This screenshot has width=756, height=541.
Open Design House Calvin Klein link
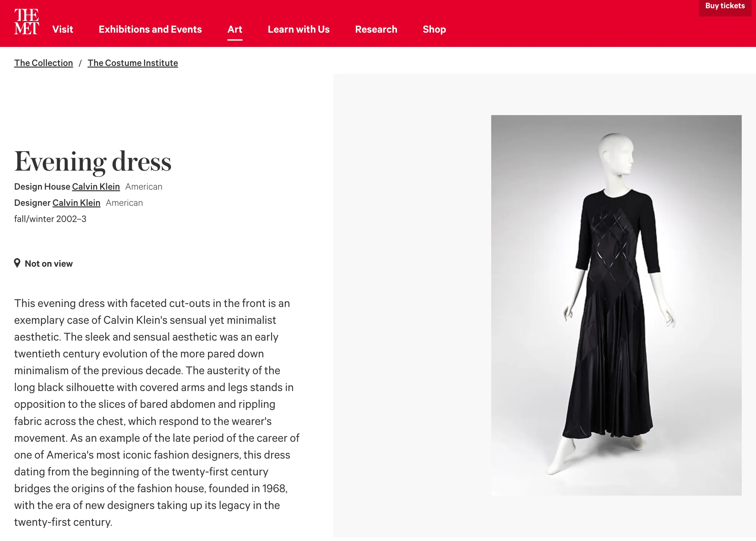[96, 186]
